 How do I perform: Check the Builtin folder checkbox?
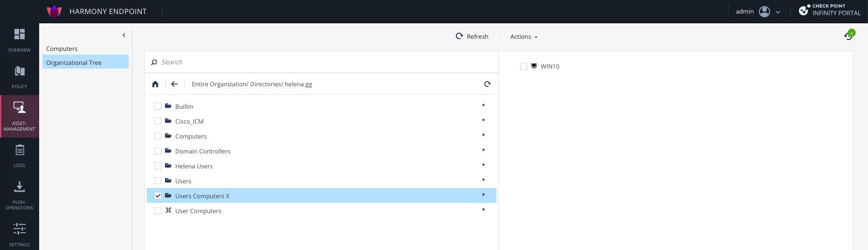coord(158,106)
